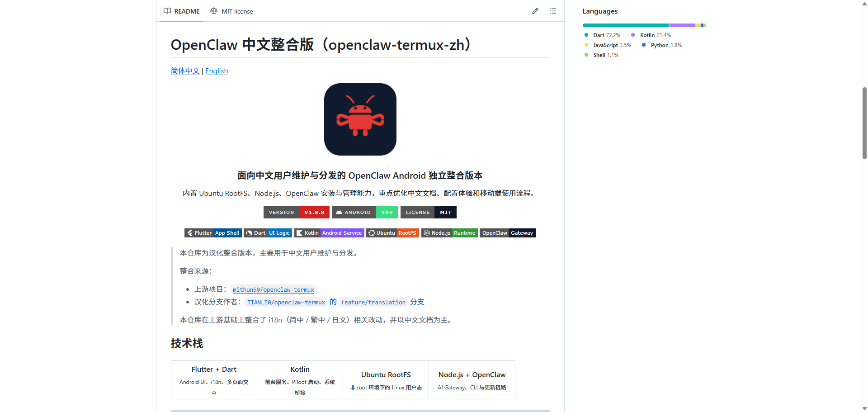Select the README tab
This screenshot has height=412, width=868.
click(182, 11)
